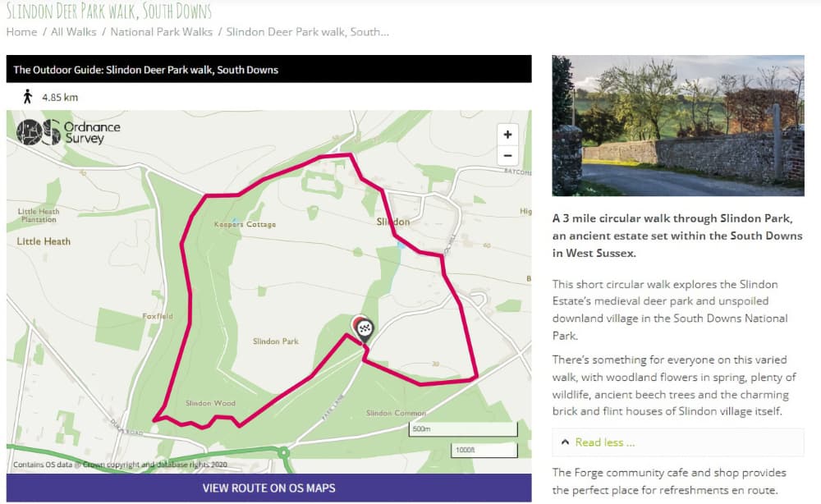The image size is (821, 504).
Task: Click the Slindon Deer Park breadcrumb
Action: point(307,32)
